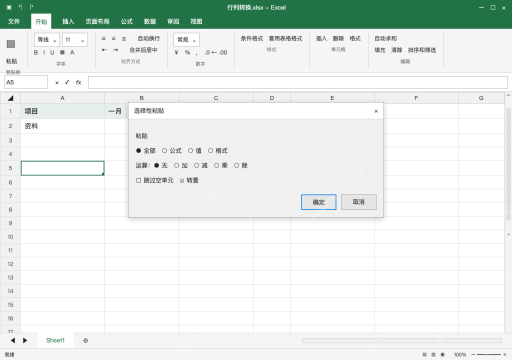512x360 pixels.
Task: Apply the comma thousands separator style
Action: click(x=197, y=53)
